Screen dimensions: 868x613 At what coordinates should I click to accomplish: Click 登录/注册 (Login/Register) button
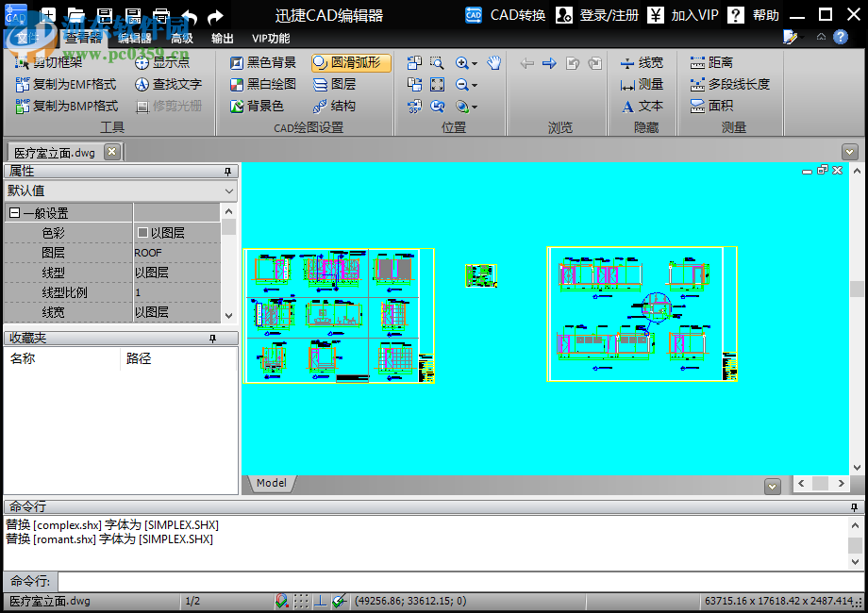pos(598,15)
